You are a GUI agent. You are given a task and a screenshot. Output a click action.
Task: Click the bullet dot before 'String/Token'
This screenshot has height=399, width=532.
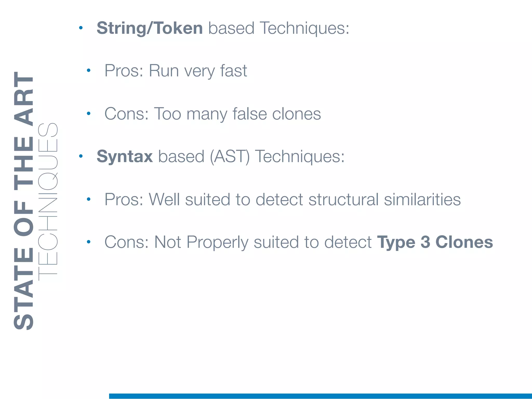tap(81, 28)
